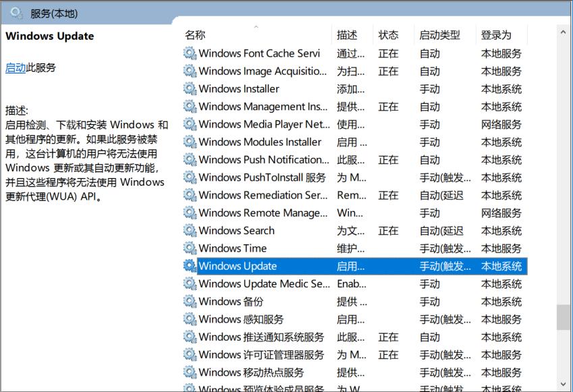Click 手动 startup type of Windows 备份
Image resolution: width=573 pixels, height=392 pixels.
[x=430, y=302]
